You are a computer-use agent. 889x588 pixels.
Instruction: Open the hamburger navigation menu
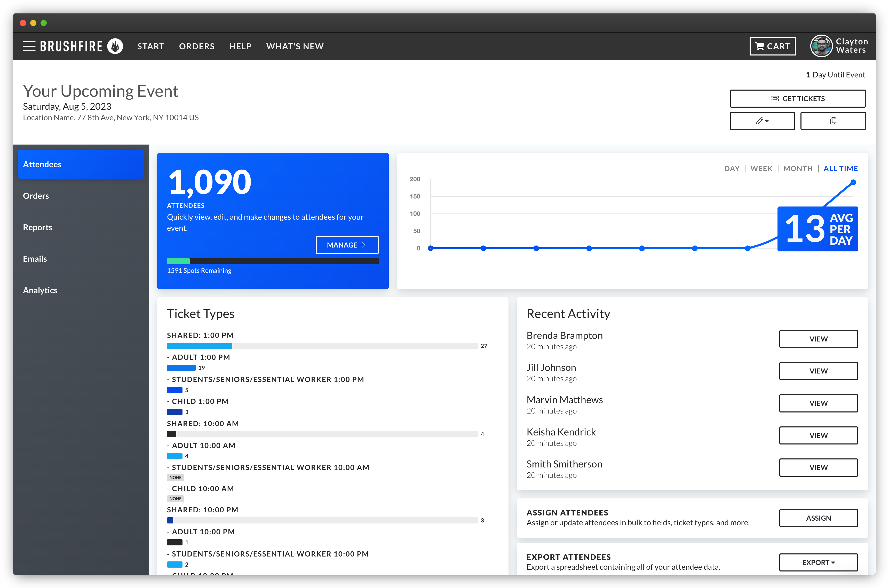(x=29, y=46)
